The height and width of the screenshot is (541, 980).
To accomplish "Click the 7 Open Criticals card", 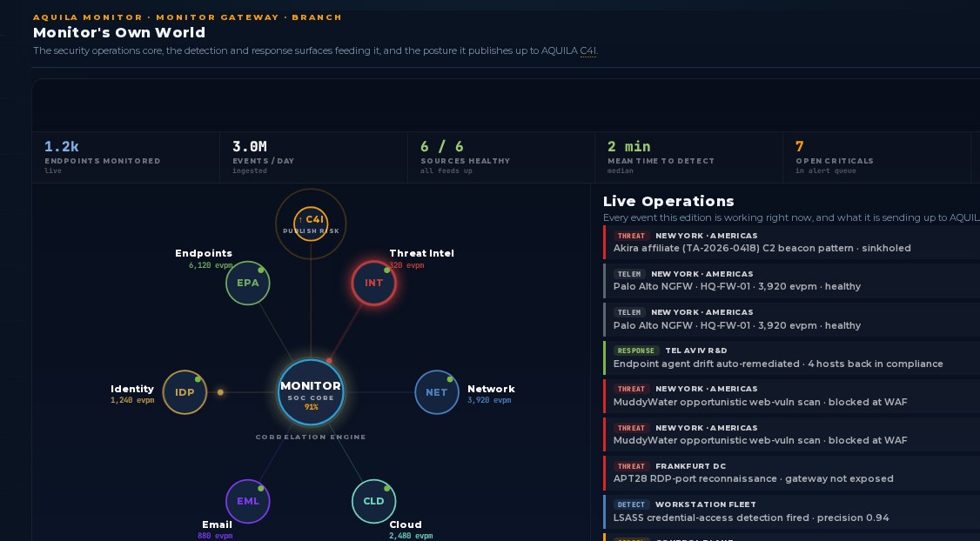I will point(876,157).
